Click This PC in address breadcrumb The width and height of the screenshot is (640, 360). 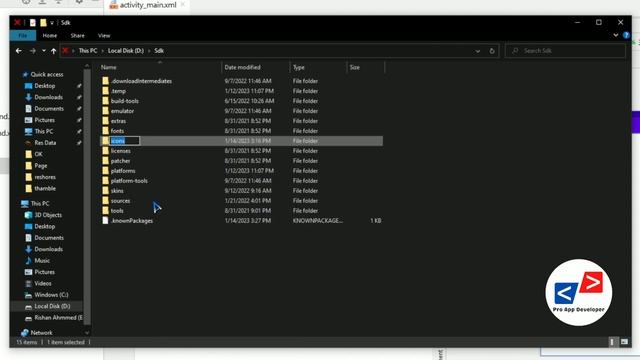click(x=88, y=51)
